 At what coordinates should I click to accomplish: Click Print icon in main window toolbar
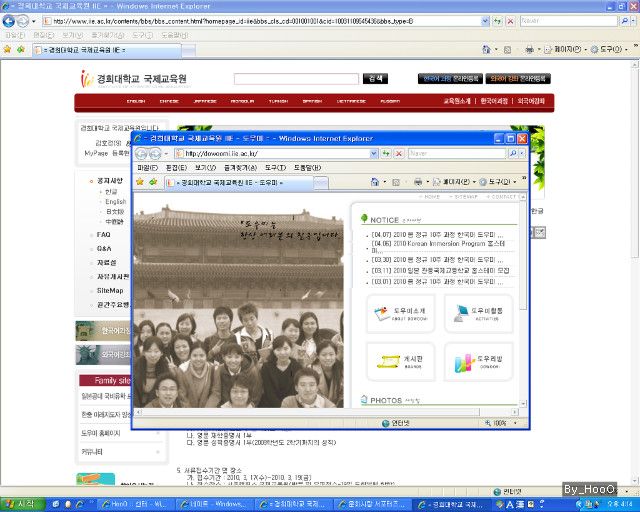coord(529,49)
